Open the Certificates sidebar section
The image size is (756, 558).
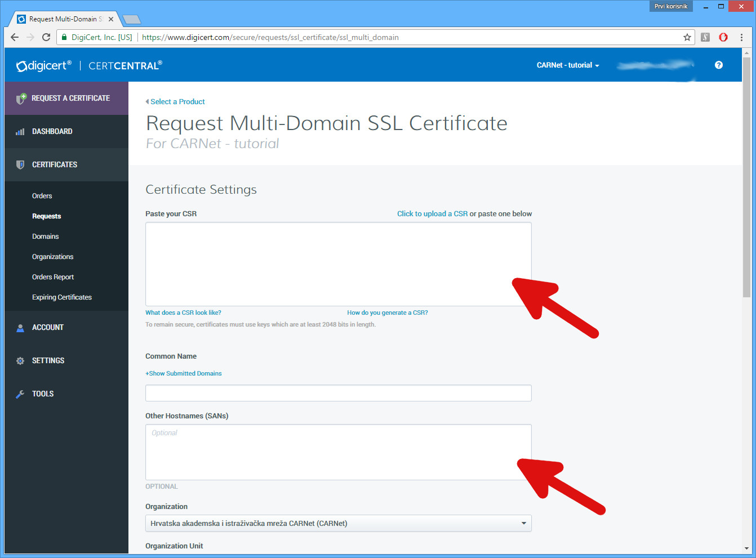pos(66,165)
